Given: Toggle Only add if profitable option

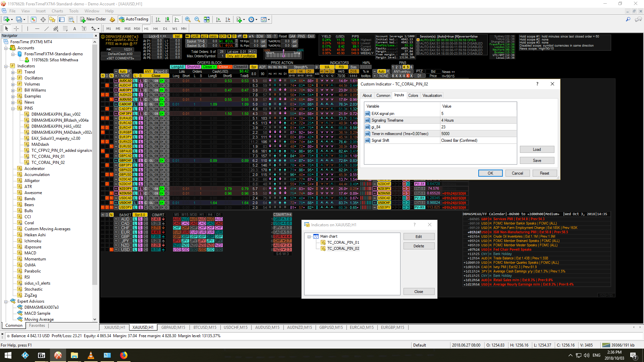Looking at the screenshot, I should [x=241, y=56].
